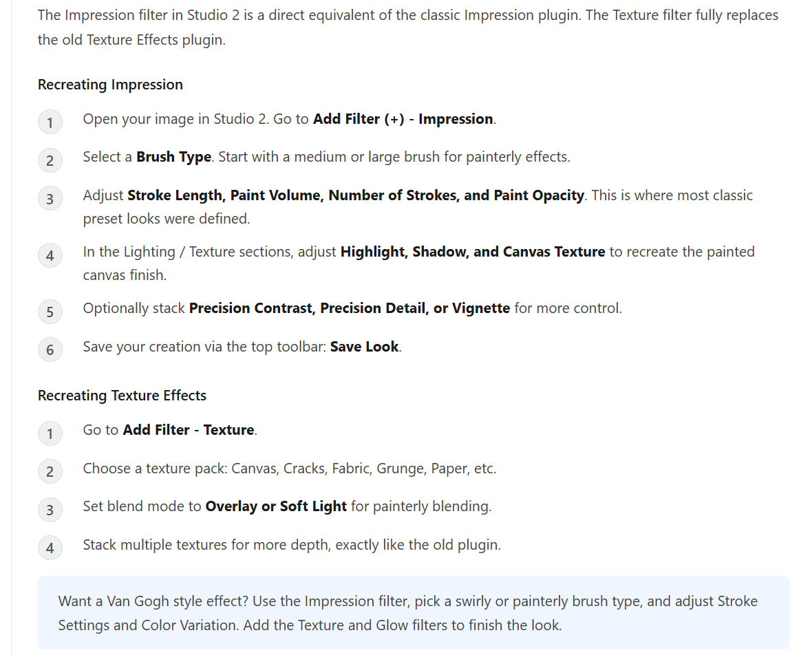Click the bold Save Look text

pos(365,346)
